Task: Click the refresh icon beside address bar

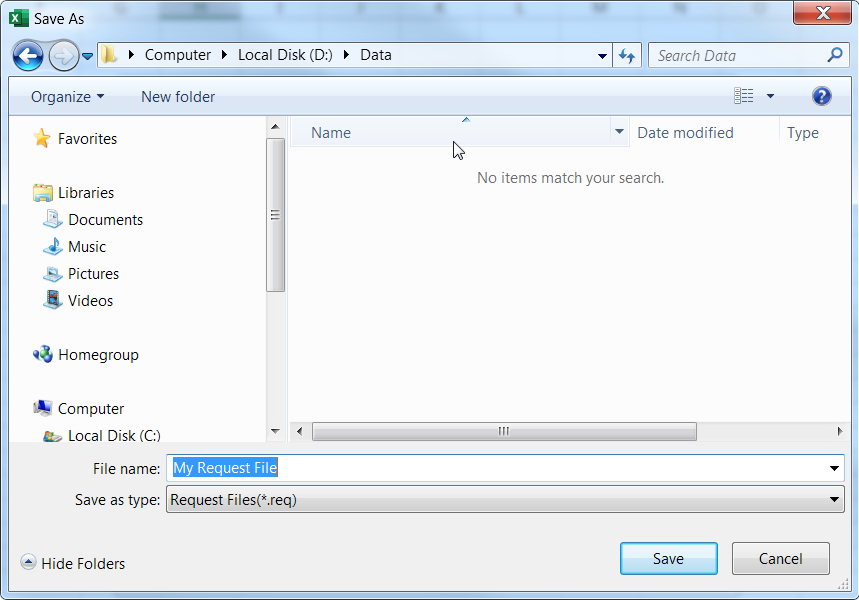Action: 627,56
